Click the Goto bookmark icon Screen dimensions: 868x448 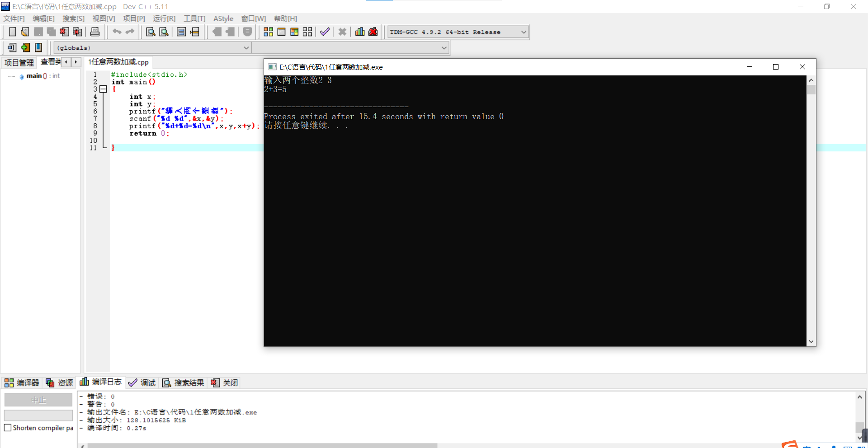pos(38,47)
